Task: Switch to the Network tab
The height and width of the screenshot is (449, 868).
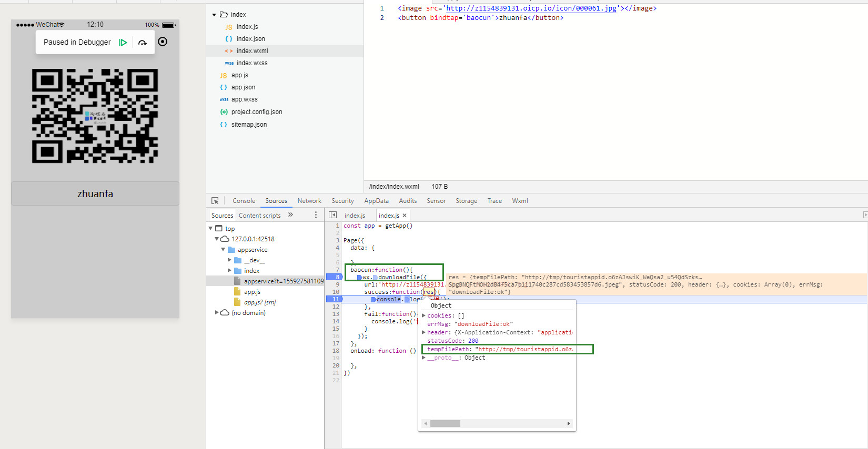Action: pyautogui.click(x=309, y=201)
